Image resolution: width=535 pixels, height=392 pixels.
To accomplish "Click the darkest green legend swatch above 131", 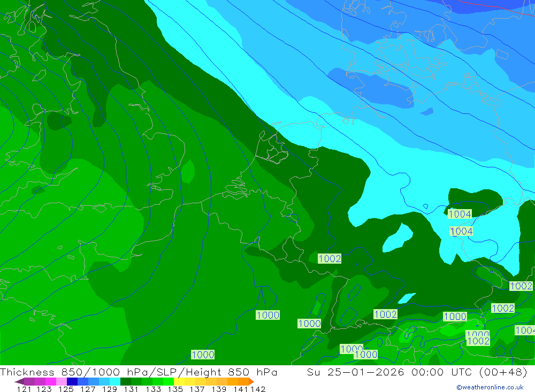I will pos(126,381).
